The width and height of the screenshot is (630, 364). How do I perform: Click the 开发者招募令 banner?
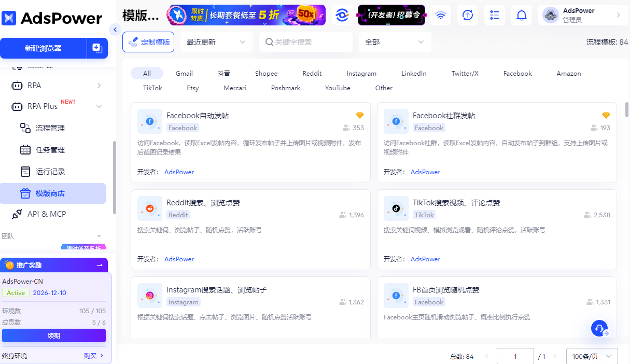point(391,15)
